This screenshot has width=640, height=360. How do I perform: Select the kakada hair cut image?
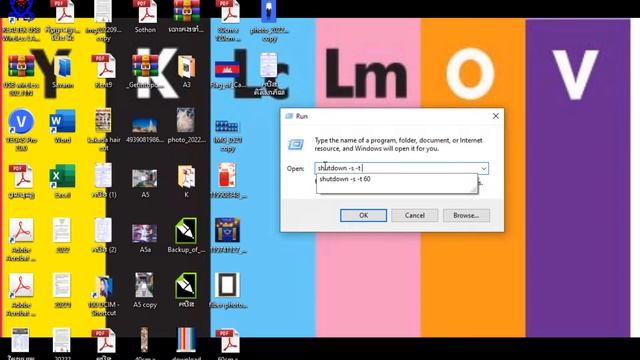pyautogui.click(x=104, y=130)
